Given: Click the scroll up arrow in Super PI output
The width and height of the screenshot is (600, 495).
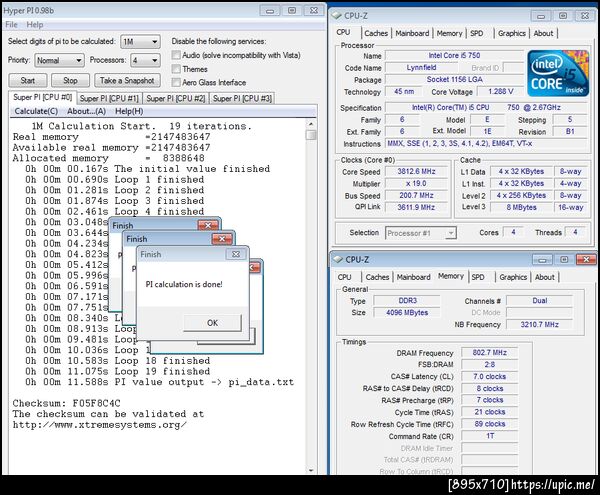Looking at the screenshot, I should point(311,124).
